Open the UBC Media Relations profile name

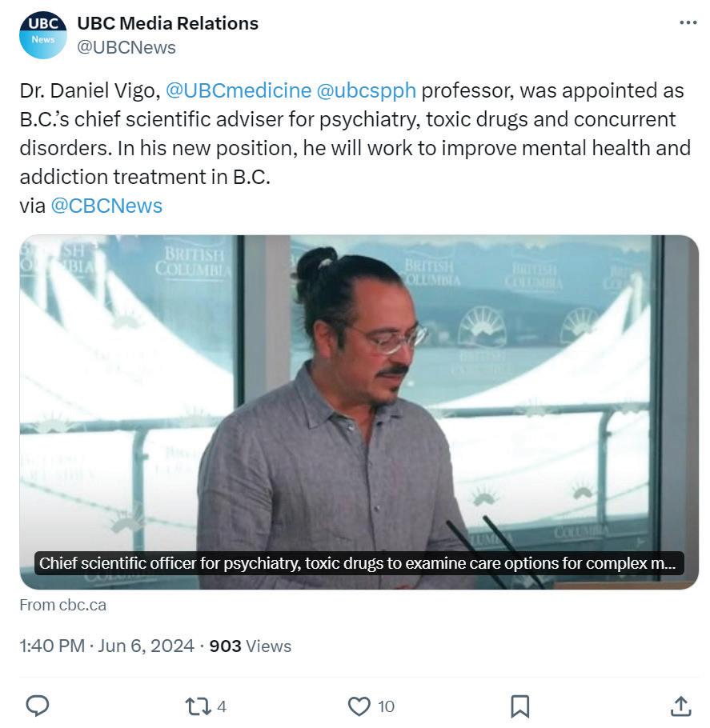[168, 23]
